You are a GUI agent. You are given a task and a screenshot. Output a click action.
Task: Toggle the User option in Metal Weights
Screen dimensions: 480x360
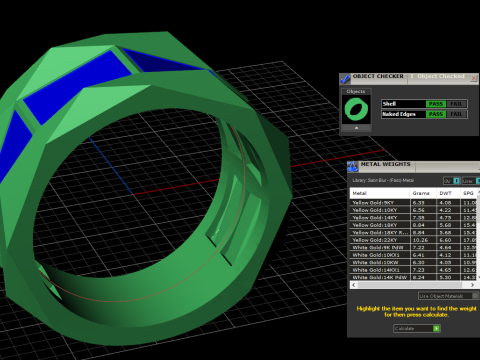[471, 181]
